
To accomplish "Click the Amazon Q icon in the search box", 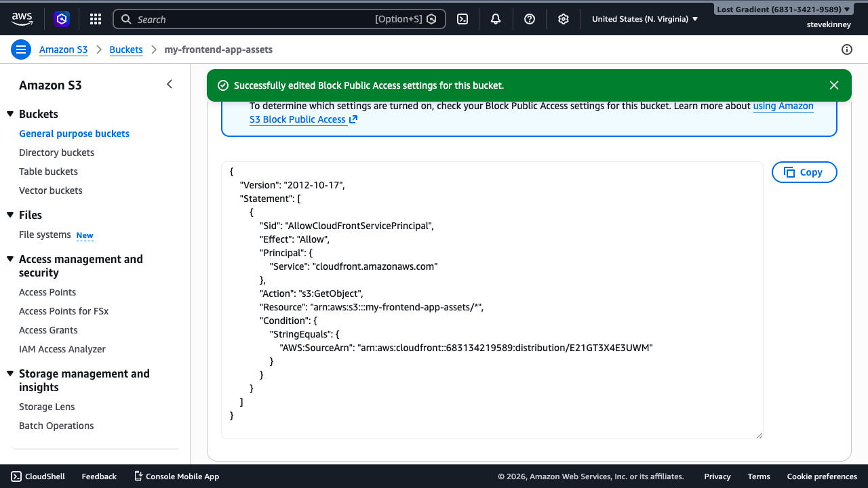I will pyautogui.click(x=431, y=19).
